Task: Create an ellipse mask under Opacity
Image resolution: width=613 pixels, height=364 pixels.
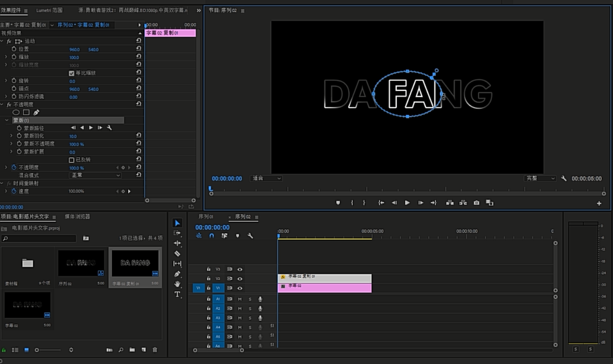Action: click(x=16, y=112)
